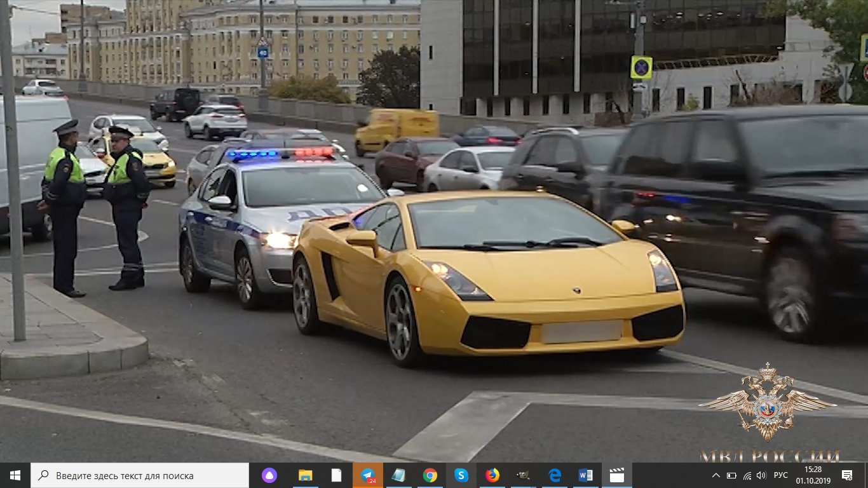
Task: Expand hidden system tray icons
Action: point(716,475)
